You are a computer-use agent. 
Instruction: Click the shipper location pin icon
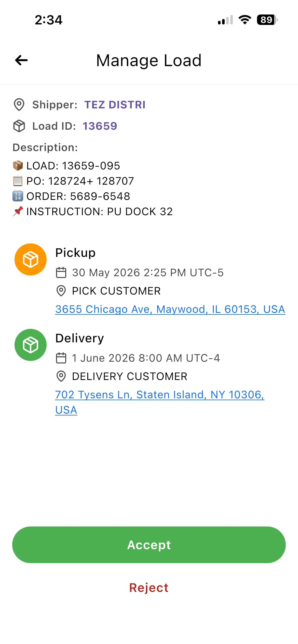(x=19, y=105)
